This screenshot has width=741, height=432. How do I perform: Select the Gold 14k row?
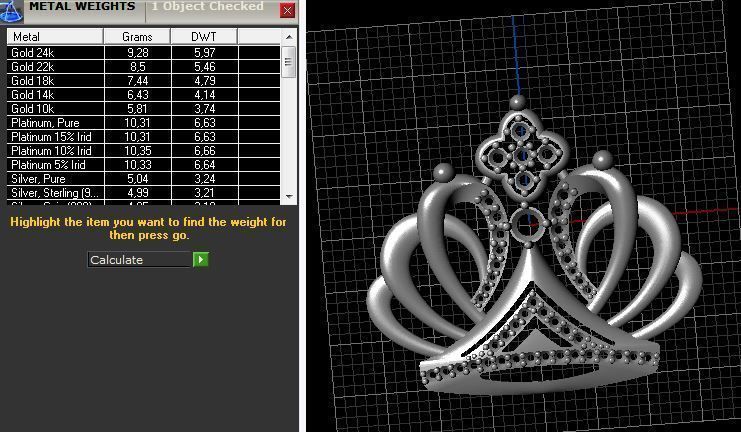144,95
